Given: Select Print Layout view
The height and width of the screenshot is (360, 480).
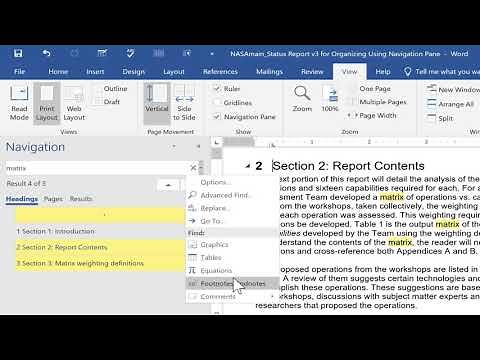Looking at the screenshot, I should [x=47, y=103].
